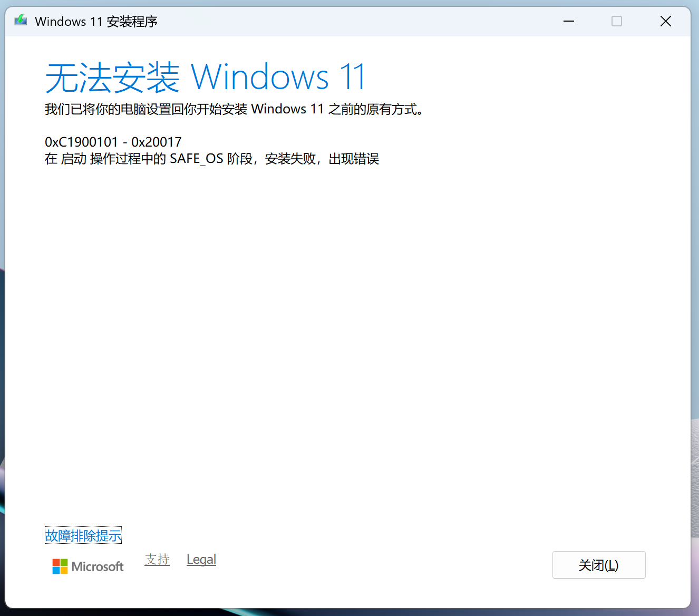The height and width of the screenshot is (616, 699).
Task: Click the 关闭(L) button
Action: coord(599,565)
